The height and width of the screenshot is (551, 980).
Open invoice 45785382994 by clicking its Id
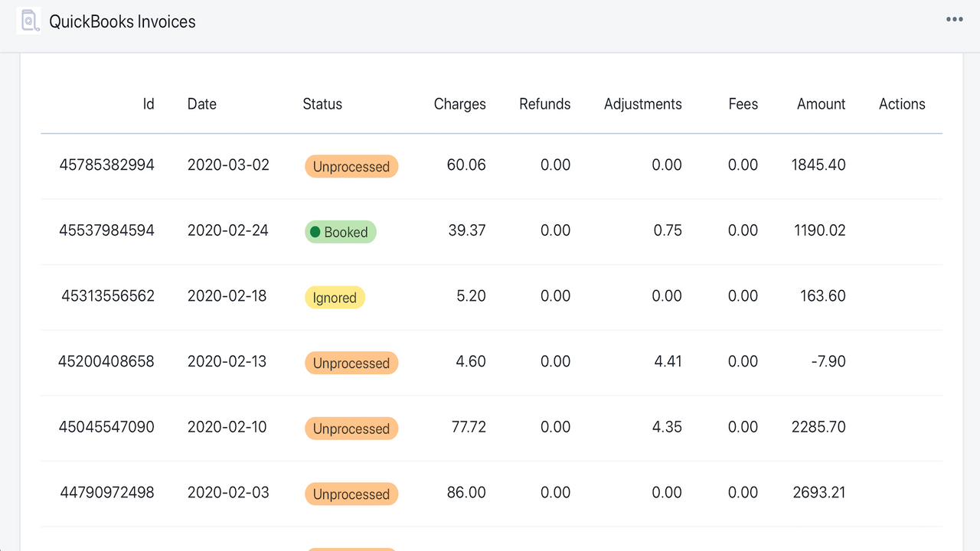pyautogui.click(x=107, y=165)
